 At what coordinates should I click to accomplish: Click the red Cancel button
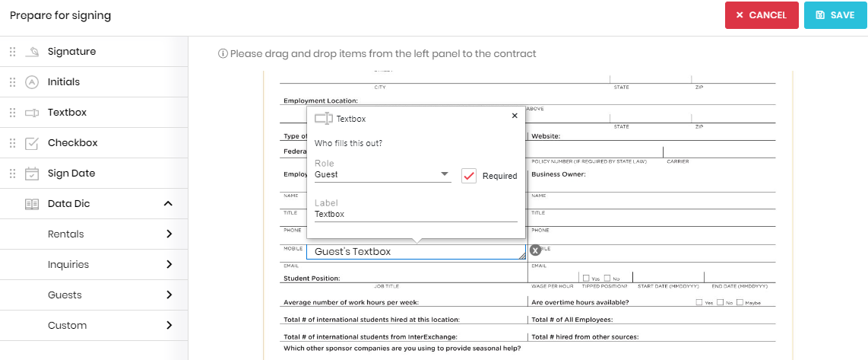click(762, 15)
